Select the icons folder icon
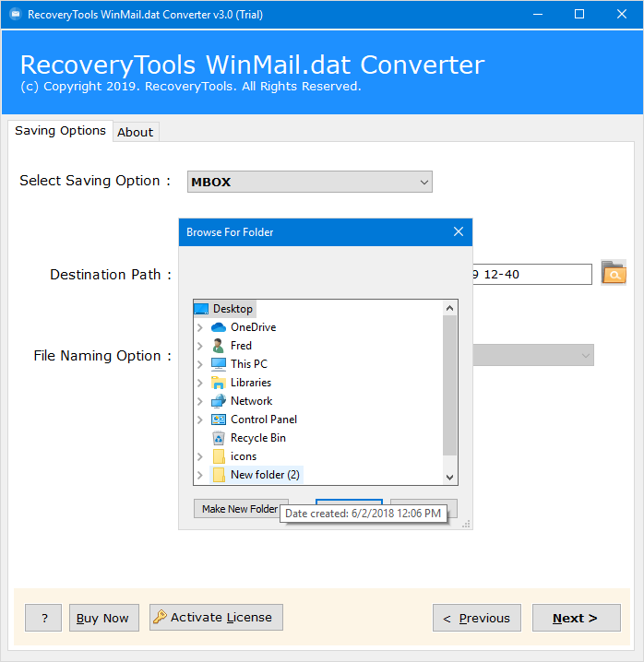Viewport: 644px width, 662px height. coord(219,456)
